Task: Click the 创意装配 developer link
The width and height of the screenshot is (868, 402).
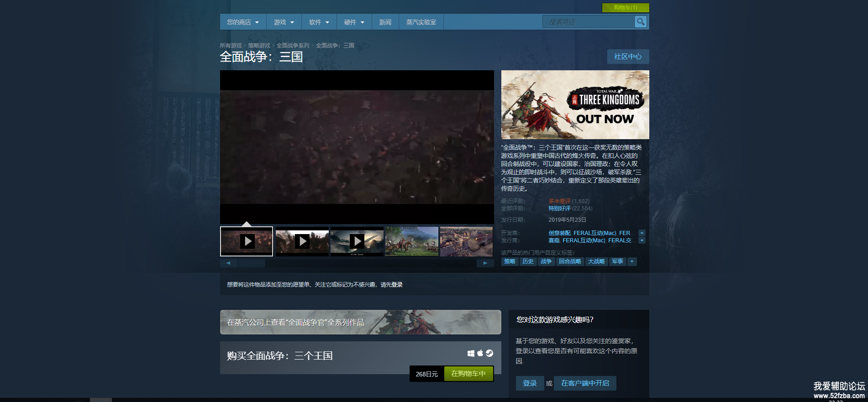Action: pos(559,233)
